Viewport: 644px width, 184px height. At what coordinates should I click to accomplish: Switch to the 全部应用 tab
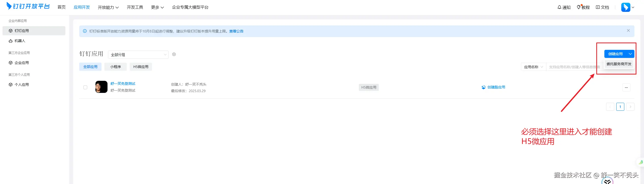pyautogui.click(x=90, y=67)
